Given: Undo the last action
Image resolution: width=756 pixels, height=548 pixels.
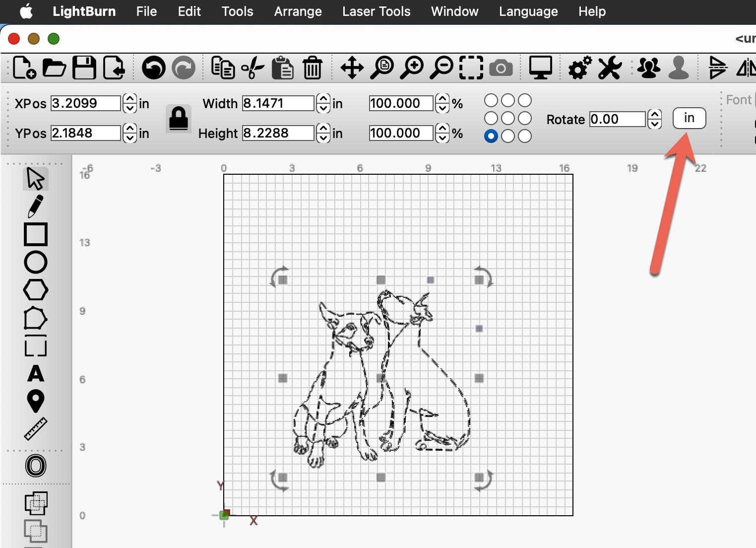Looking at the screenshot, I should (153, 68).
